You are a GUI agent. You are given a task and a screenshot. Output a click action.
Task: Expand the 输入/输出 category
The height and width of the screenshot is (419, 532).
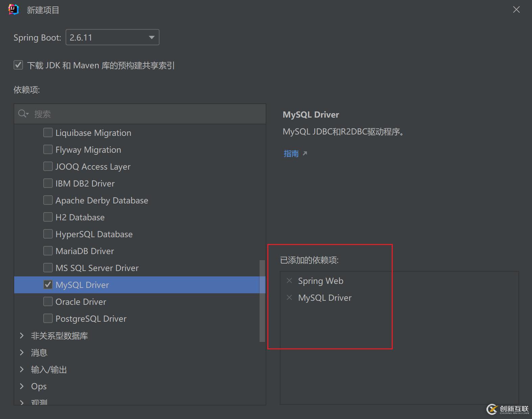pos(22,369)
